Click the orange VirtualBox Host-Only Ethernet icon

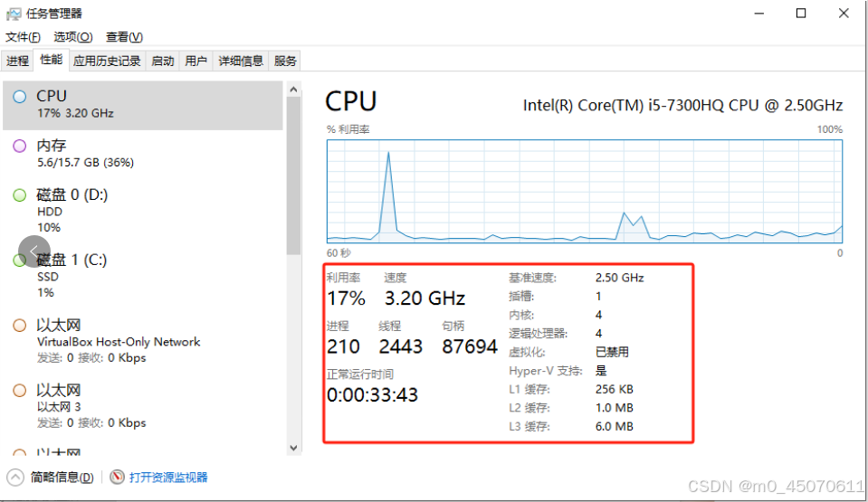click(19, 326)
